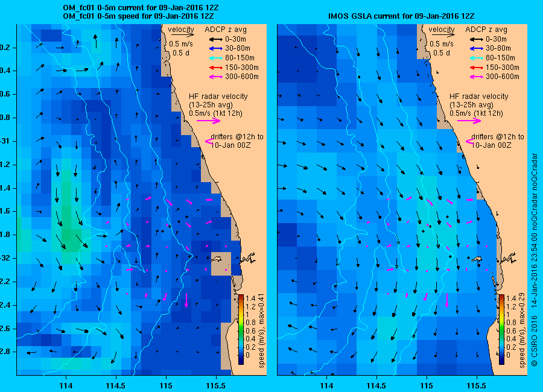Click 'drifters @12h to' text in left panel
This screenshot has height=392, width=543.
(237, 137)
